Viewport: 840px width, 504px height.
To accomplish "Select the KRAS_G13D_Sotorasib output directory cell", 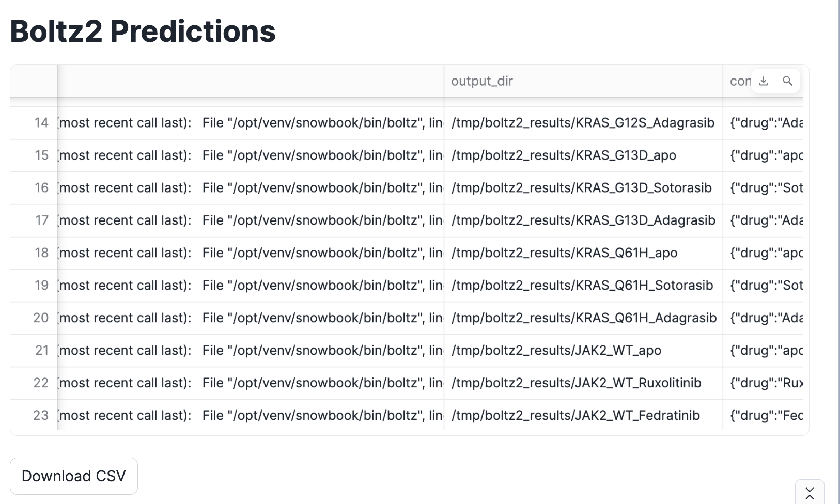I will coord(581,188).
